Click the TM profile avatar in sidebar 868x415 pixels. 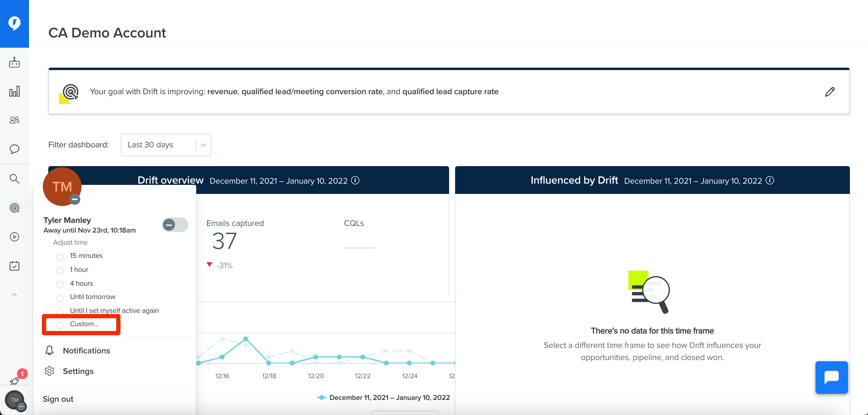[x=14, y=400]
